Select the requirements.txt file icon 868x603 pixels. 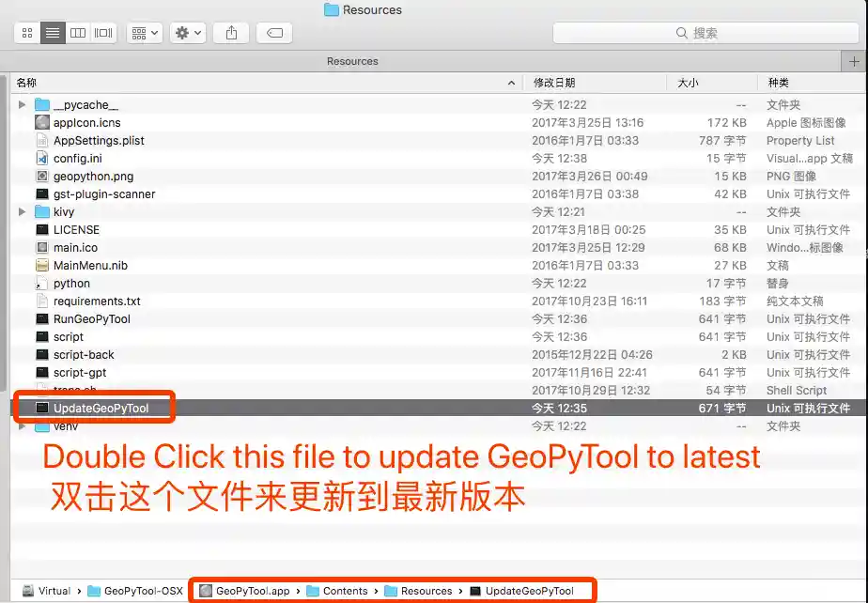(x=42, y=301)
